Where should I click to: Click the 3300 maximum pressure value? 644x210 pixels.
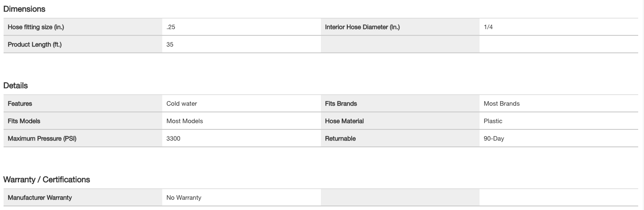click(x=173, y=138)
